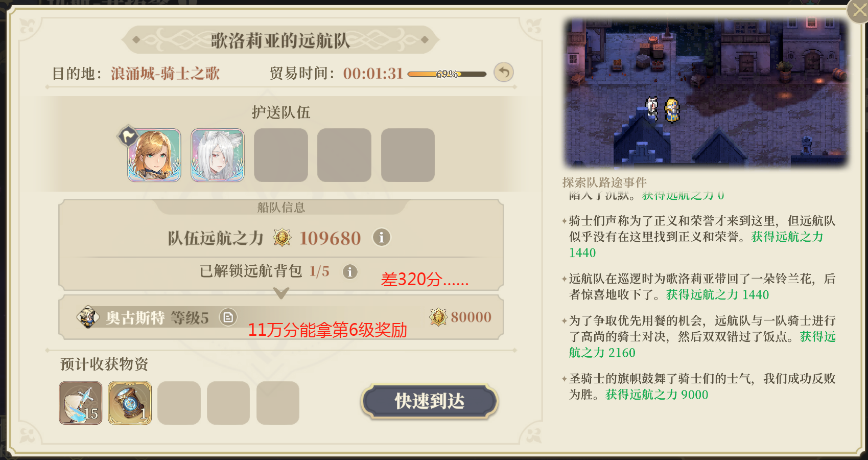Close the expedition panel with the X
This screenshot has height=460, width=868.
click(858, 10)
